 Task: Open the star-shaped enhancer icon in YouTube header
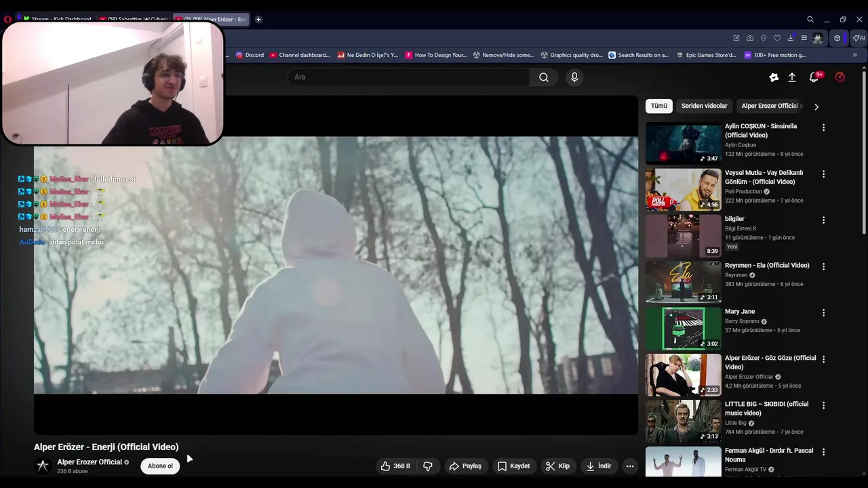pos(774,77)
